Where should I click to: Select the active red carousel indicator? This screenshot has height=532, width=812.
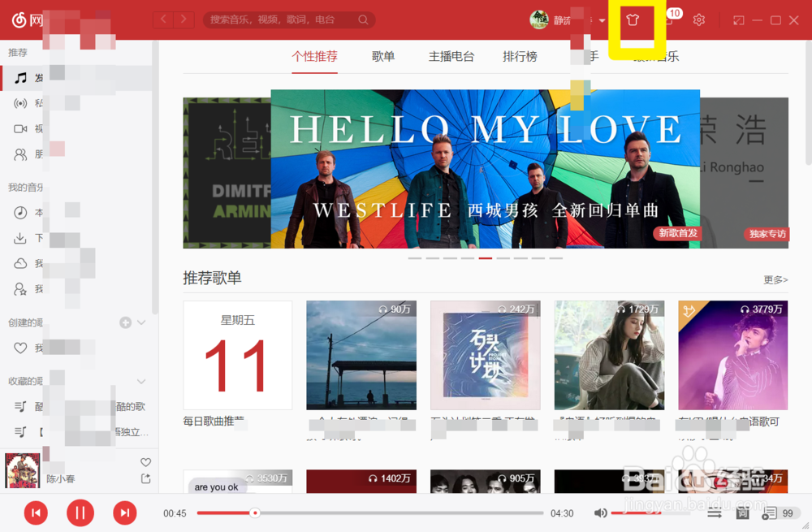(x=486, y=258)
